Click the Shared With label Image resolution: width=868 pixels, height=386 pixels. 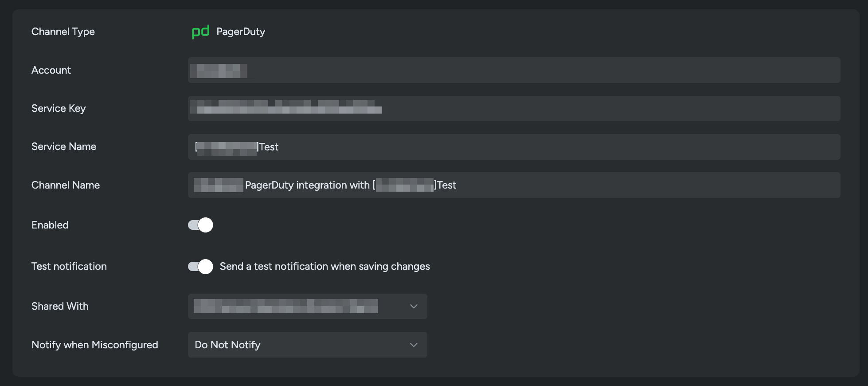click(x=60, y=306)
